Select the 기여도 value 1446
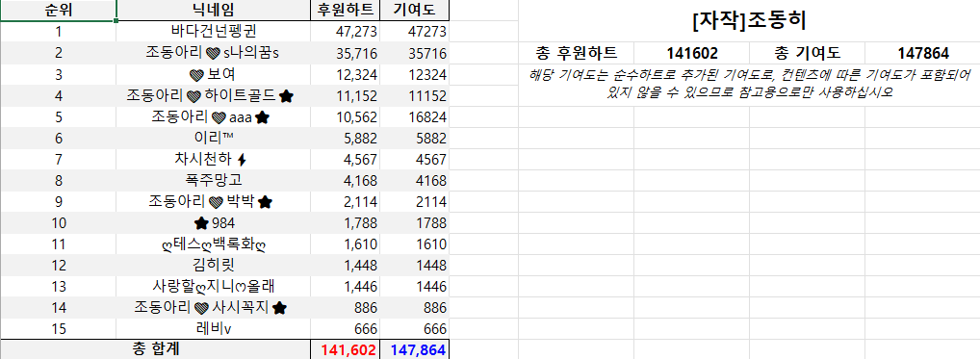Image resolution: width=980 pixels, height=359 pixels. coord(414,287)
